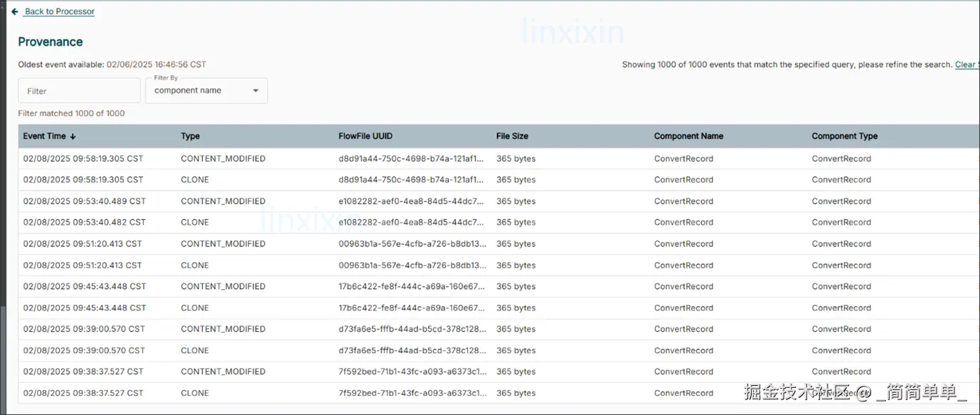Viewport: 980px width, 415px height.
Task: Focus the Filter input field
Action: pyautogui.click(x=79, y=90)
